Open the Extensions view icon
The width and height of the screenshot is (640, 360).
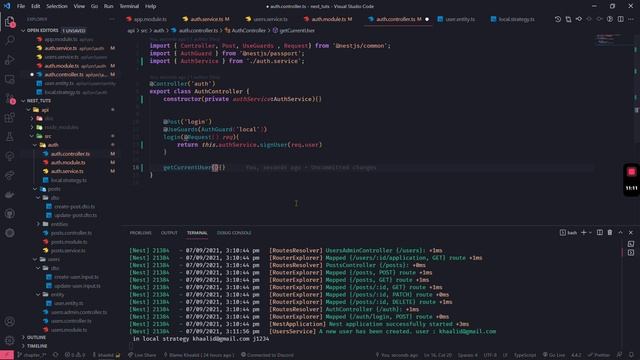click(x=10, y=118)
